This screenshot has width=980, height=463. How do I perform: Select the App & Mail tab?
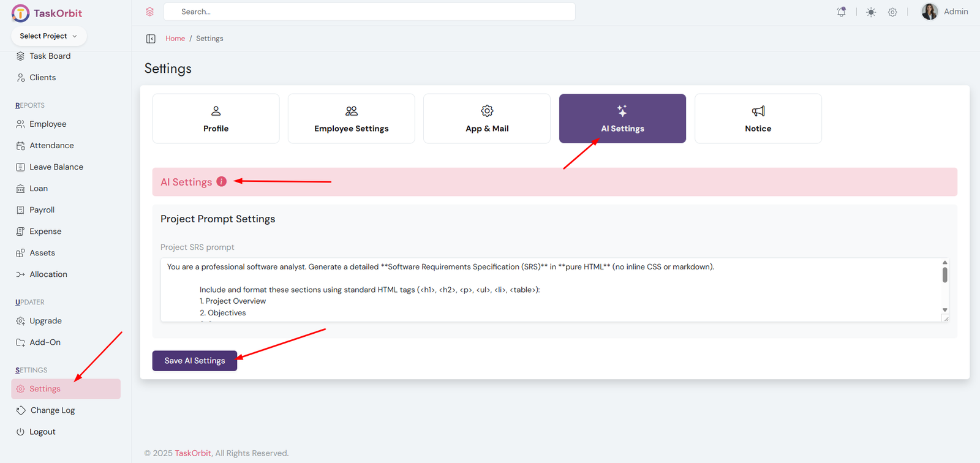[x=486, y=119]
